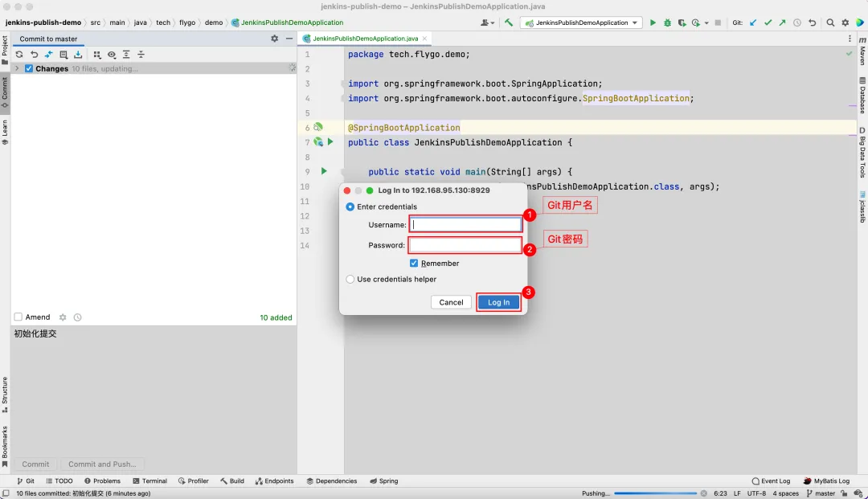Open editor tabs options menu
Screen dimensions: 868x499
850,39
